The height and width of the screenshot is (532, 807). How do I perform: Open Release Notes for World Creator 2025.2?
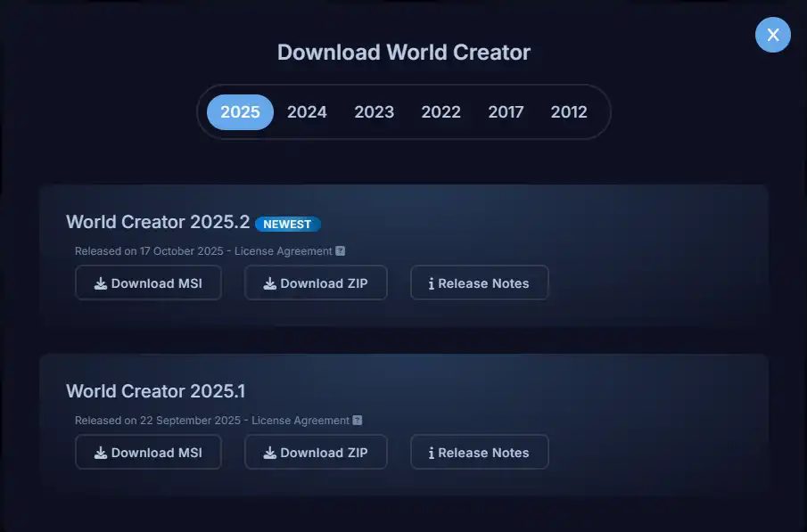479,283
